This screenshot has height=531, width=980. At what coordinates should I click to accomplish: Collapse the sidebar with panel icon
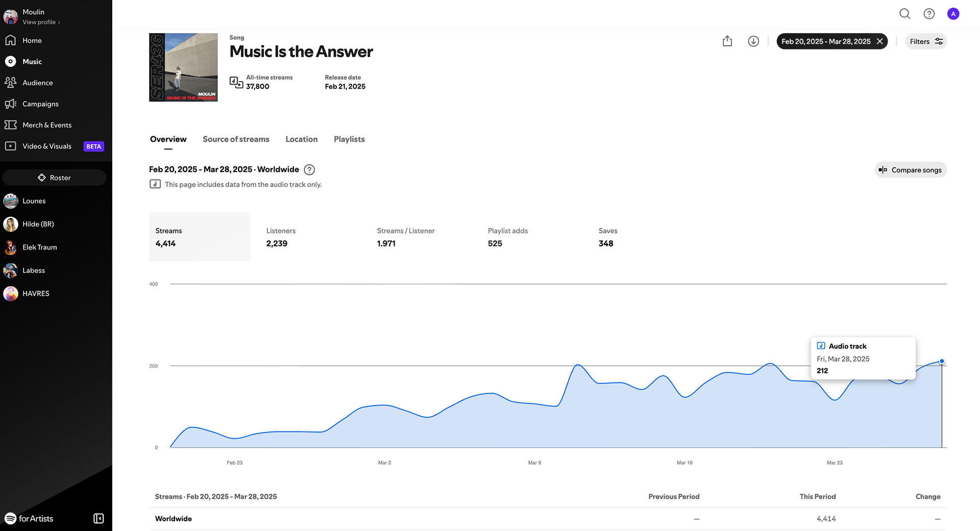click(x=99, y=518)
